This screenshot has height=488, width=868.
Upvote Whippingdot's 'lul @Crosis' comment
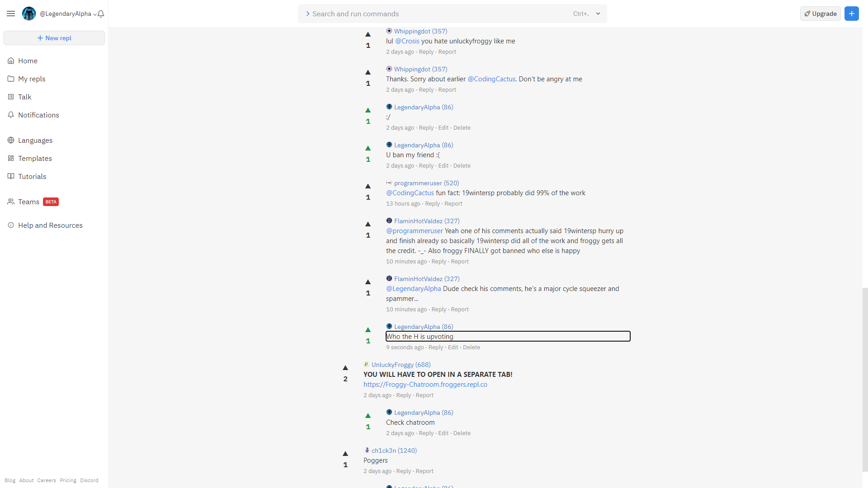coord(368,34)
